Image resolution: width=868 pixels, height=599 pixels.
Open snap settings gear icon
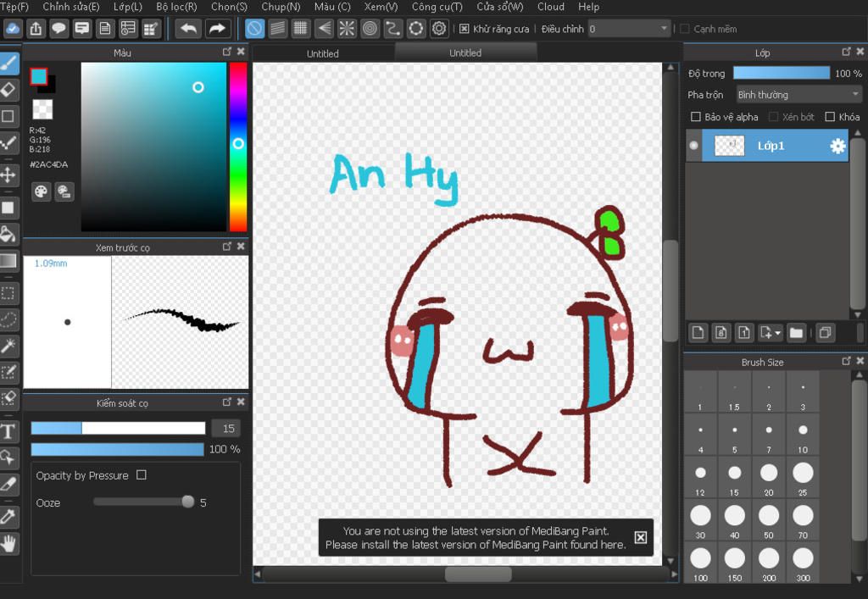coord(439,29)
